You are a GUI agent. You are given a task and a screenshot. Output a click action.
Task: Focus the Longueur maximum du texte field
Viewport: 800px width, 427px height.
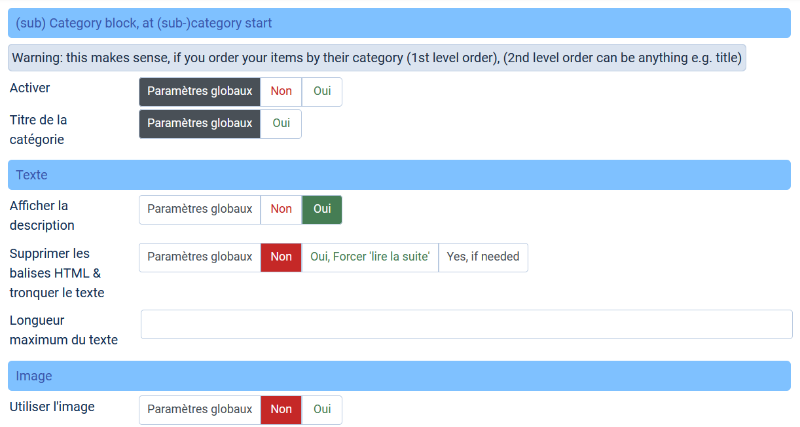[466, 324]
